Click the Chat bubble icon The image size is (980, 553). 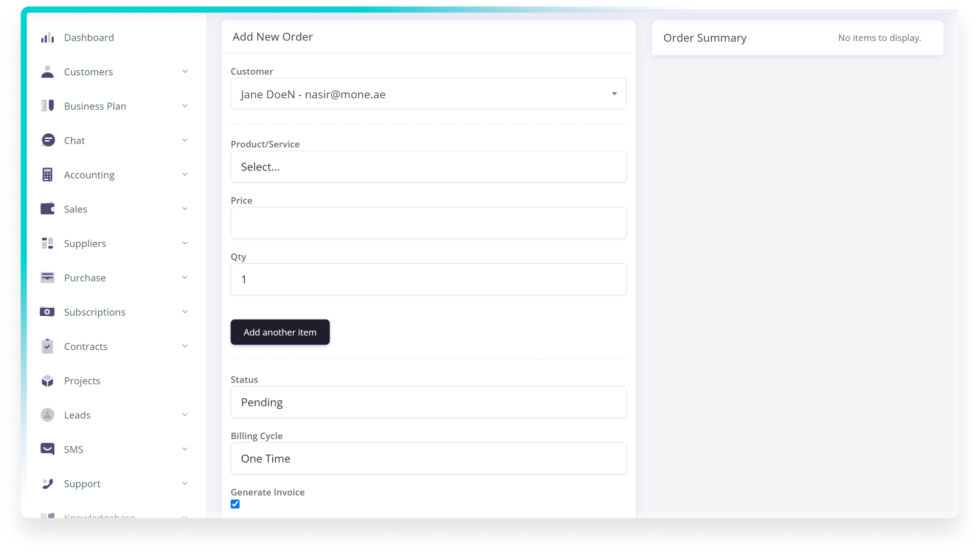point(48,140)
